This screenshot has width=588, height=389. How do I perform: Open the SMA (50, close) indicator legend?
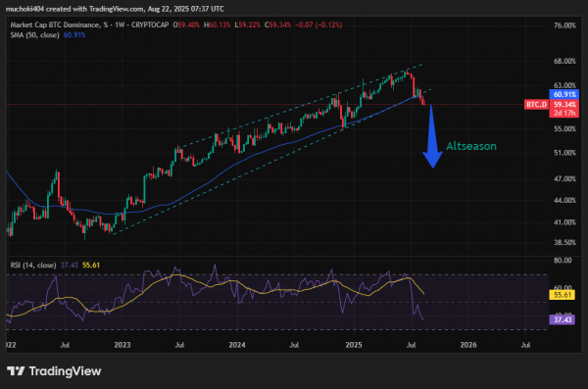coord(35,35)
